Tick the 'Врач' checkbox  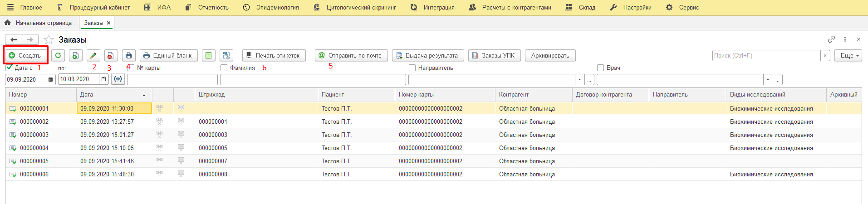click(x=600, y=68)
